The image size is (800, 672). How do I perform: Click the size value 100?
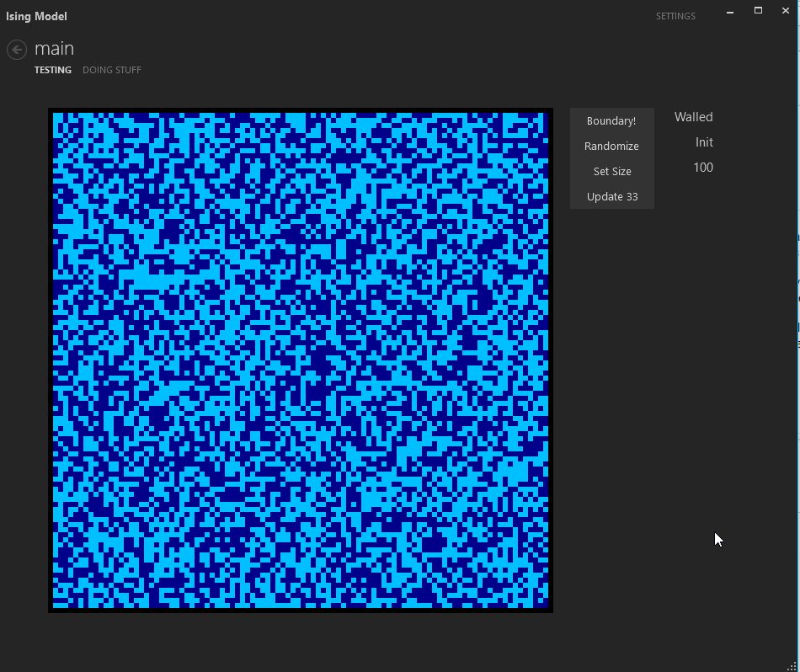click(x=703, y=168)
